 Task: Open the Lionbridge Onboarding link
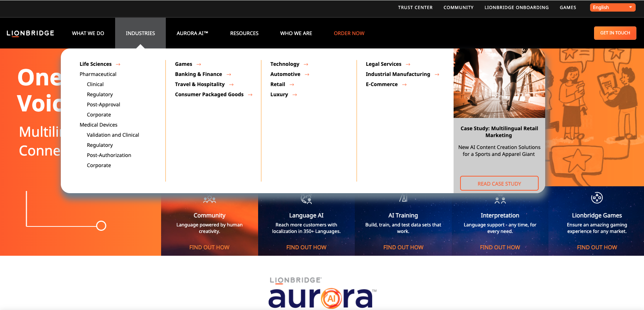click(517, 8)
